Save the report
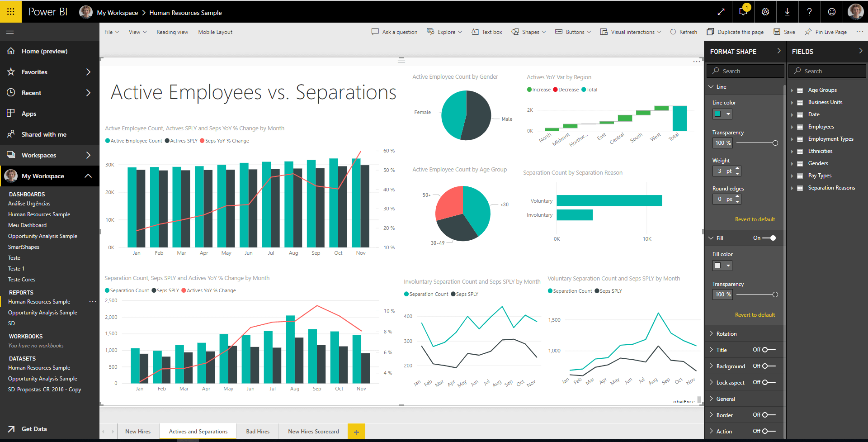The height and width of the screenshot is (442, 868). (784, 32)
